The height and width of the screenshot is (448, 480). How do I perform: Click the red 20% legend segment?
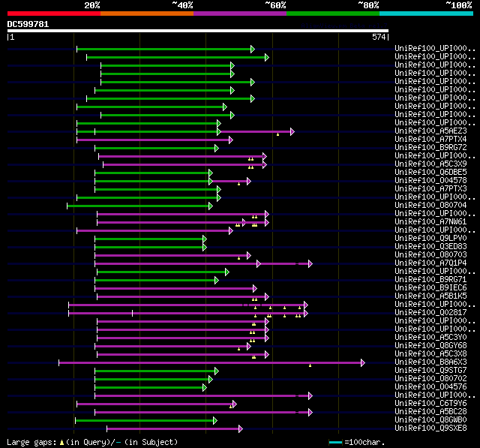click(x=54, y=14)
